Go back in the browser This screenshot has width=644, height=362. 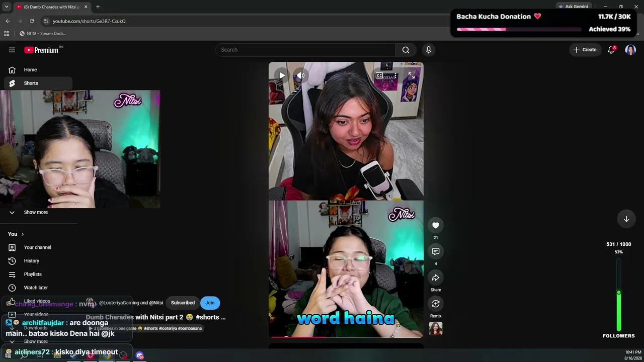[x=8, y=21]
